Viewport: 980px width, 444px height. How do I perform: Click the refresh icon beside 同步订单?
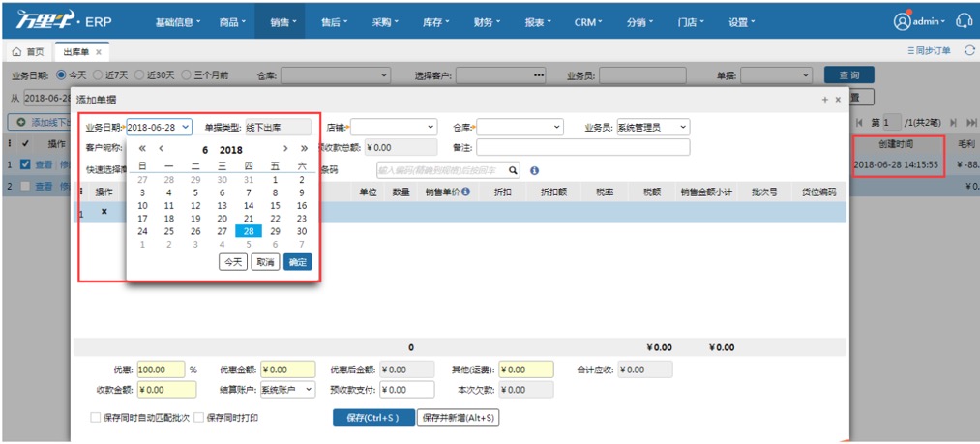tap(969, 51)
